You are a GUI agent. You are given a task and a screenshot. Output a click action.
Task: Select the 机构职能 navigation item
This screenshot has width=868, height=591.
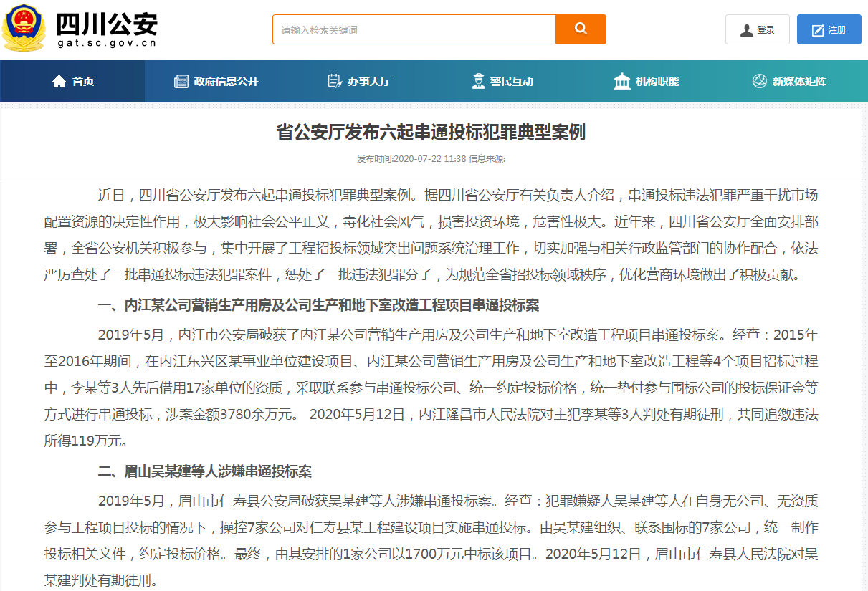coord(647,81)
